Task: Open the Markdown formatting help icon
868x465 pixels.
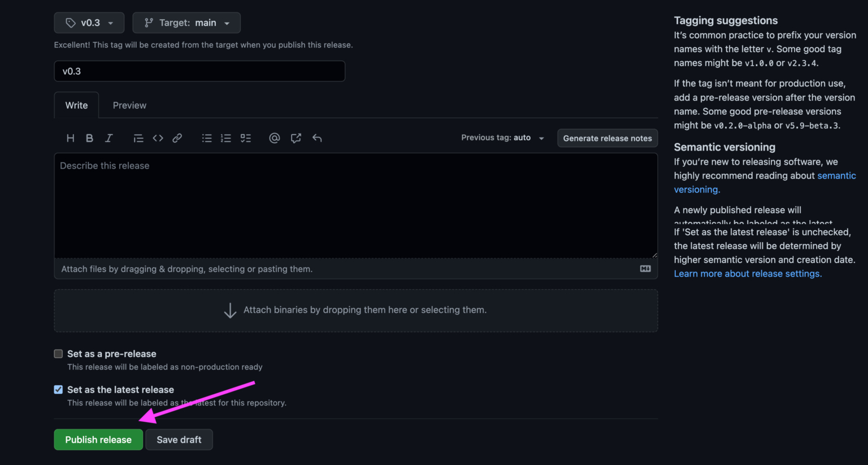Action: pos(645,269)
